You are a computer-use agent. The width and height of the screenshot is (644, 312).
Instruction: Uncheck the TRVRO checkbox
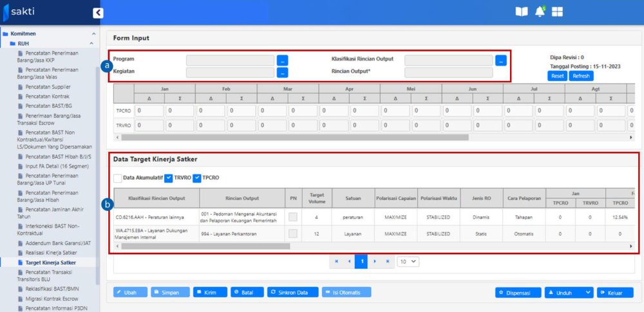tap(168, 178)
